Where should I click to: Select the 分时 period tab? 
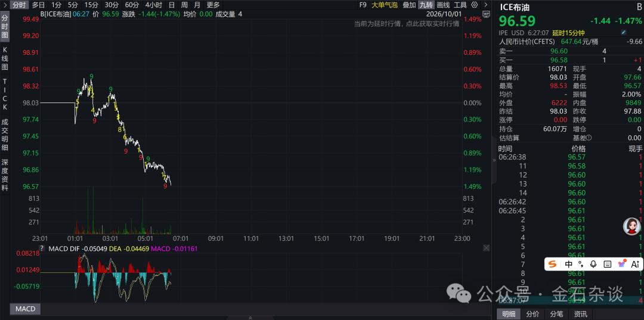19,5
